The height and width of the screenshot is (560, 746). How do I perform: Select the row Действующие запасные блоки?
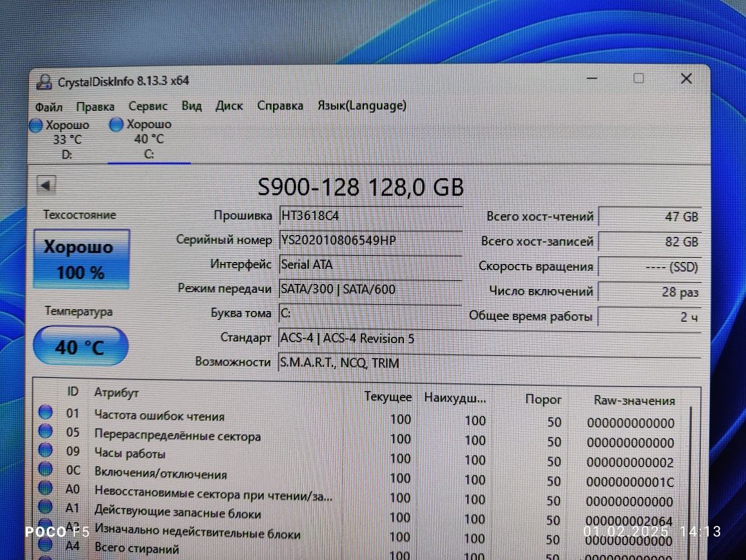click(x=357, y=515)
